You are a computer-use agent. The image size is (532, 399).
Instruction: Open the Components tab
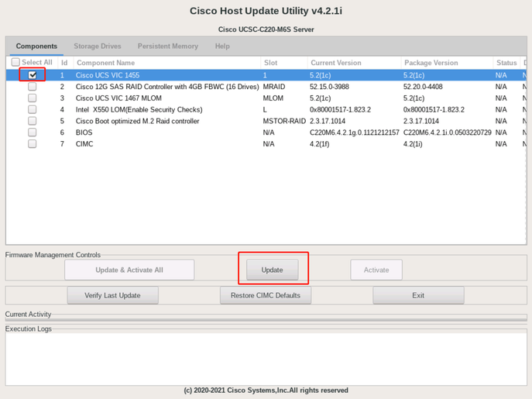coord(36,46)
